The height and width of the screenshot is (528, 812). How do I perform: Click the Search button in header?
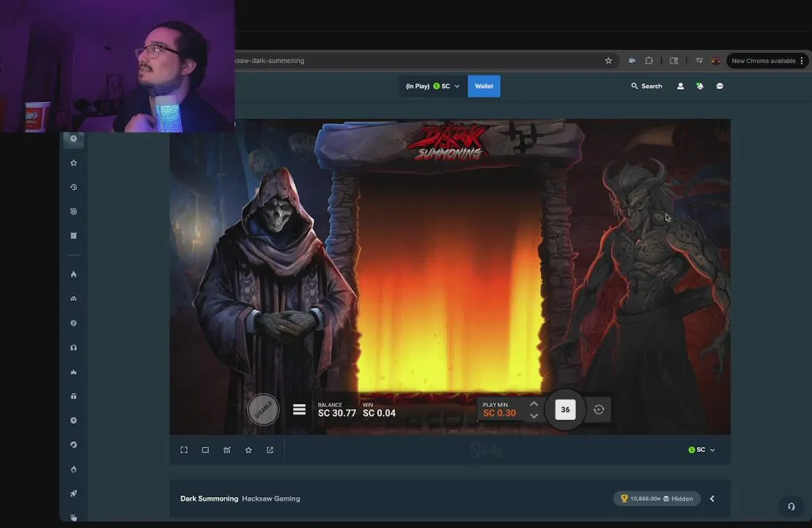tap(646, 86)
